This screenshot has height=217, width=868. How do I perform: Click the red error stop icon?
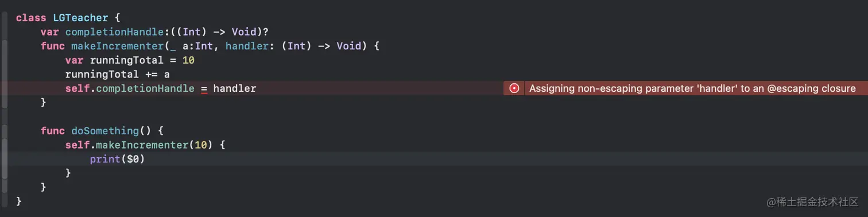(514, 88)
